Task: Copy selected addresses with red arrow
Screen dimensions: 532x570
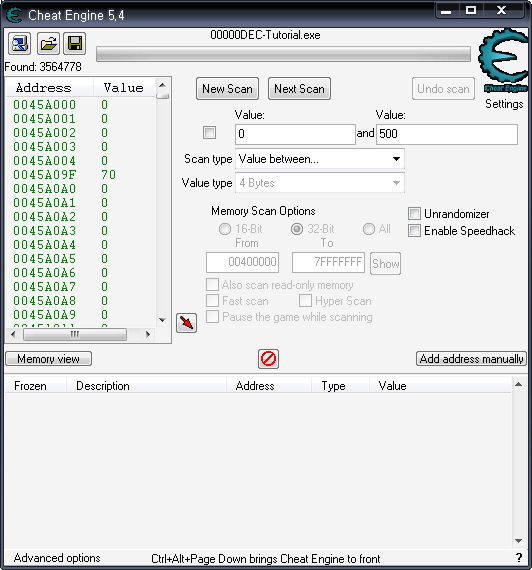Action: tap(187, 323)
